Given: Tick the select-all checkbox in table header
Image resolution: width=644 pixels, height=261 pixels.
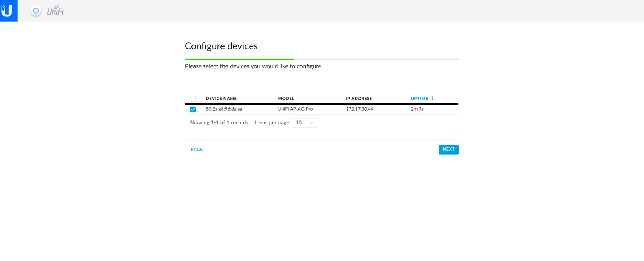Looking at the screenshot, I should 193,99.
